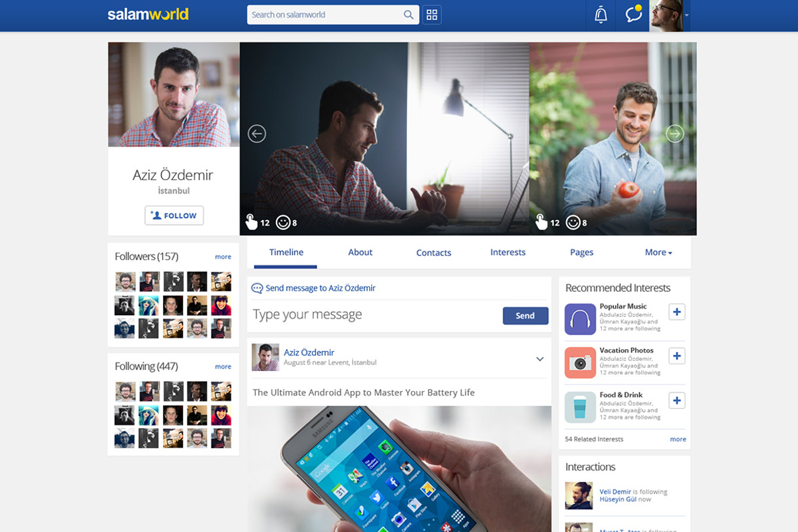
Task: Open the About tab
Action: coord(360,252)
